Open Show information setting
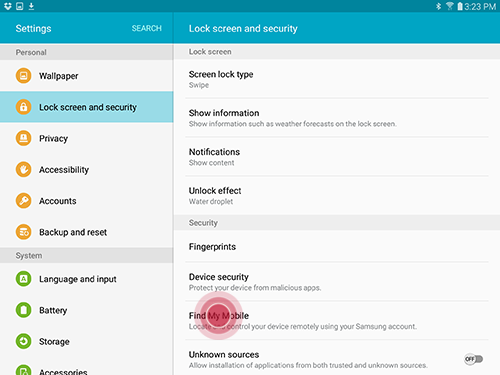The width and height of the screenshot is (500, 375). [337, 118]
